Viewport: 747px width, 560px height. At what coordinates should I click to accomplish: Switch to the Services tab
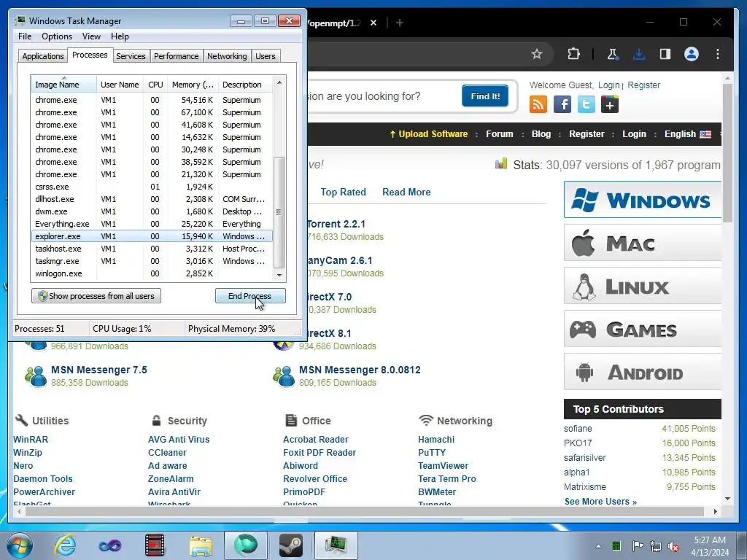pos(131,55)
